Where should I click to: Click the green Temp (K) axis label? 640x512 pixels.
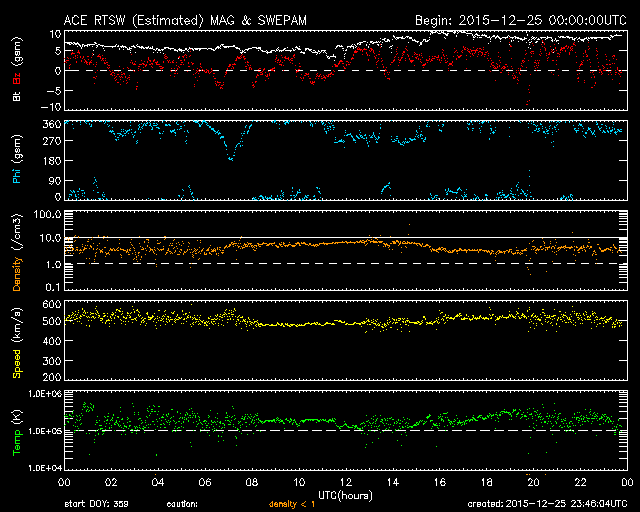click(16, 431)
